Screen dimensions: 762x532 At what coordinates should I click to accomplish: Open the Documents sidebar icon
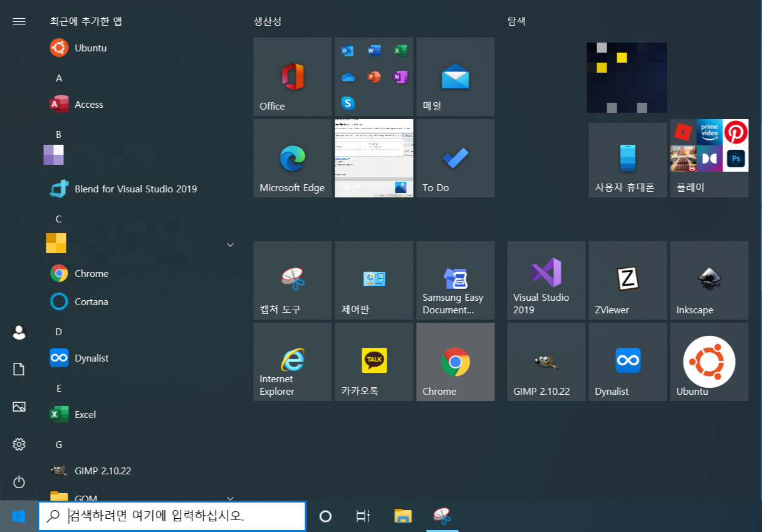(19, 369)
